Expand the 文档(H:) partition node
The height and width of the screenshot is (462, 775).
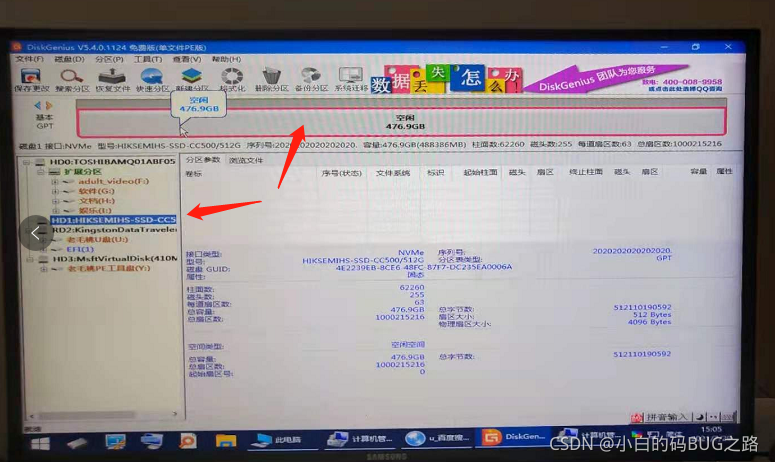click(x=55, y=201)
